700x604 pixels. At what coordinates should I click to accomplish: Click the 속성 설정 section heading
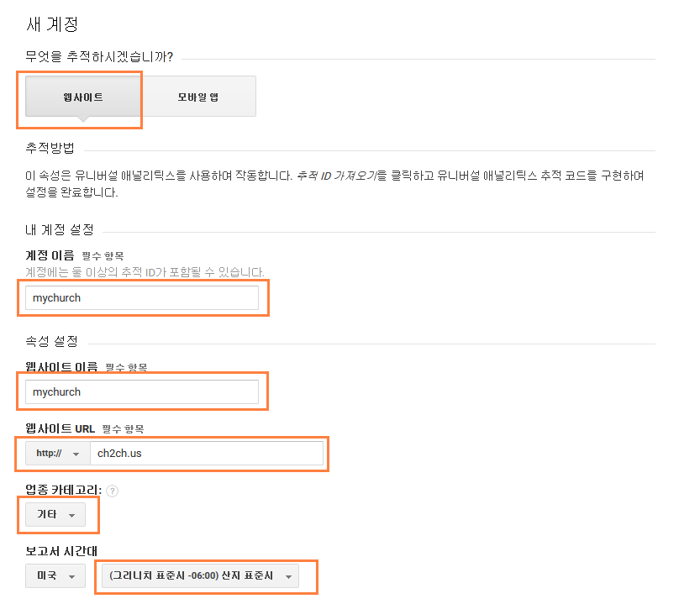tap(51, 341)
